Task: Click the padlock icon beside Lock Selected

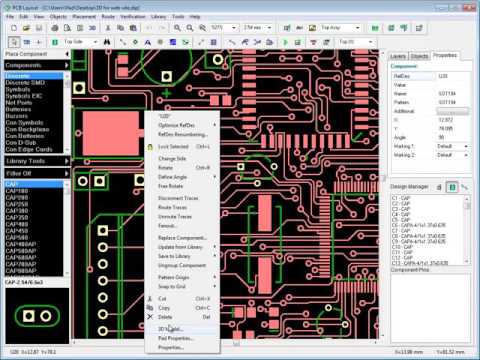Action: pos(150,147)
